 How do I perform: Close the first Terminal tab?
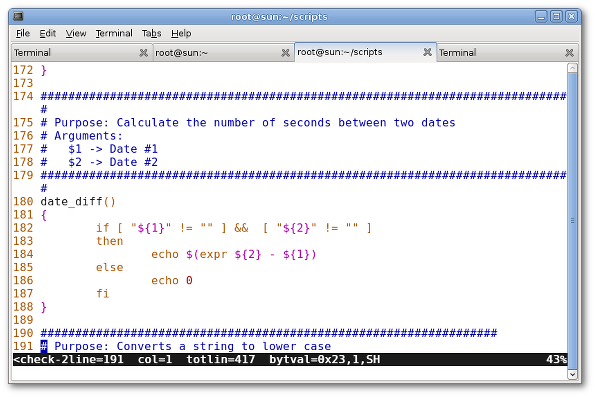click(x=143, y=53)
